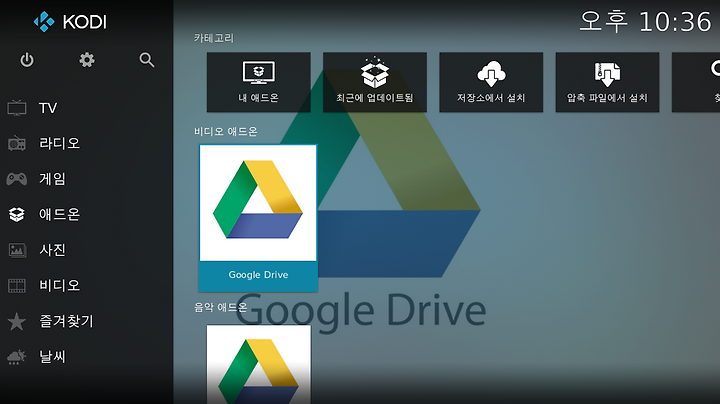Open the power menu
This screenshot has width=720, height=404.
27,60
